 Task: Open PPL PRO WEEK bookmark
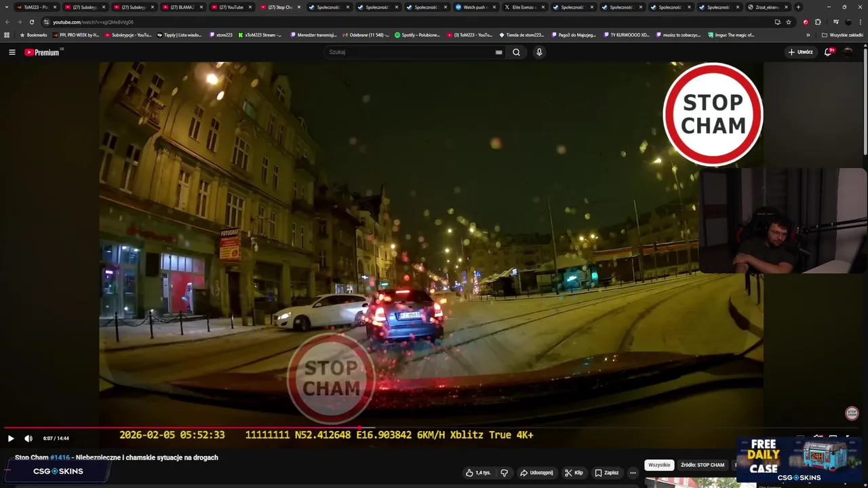75,35
